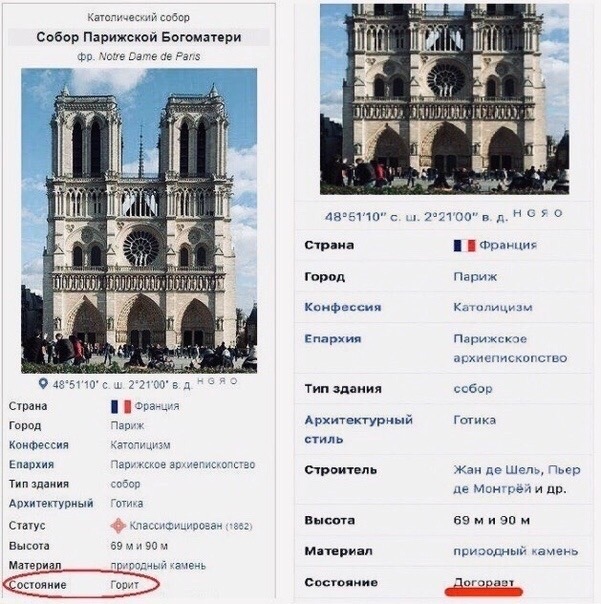Open the left Notre Dame cathedral photo
601x604 pixels.
tap(139, 221)
